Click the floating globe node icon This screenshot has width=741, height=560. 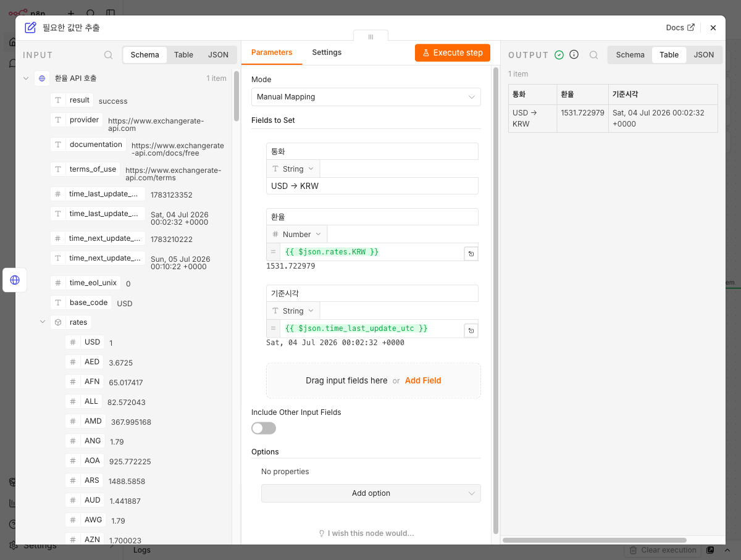click(x=15, y=280)
